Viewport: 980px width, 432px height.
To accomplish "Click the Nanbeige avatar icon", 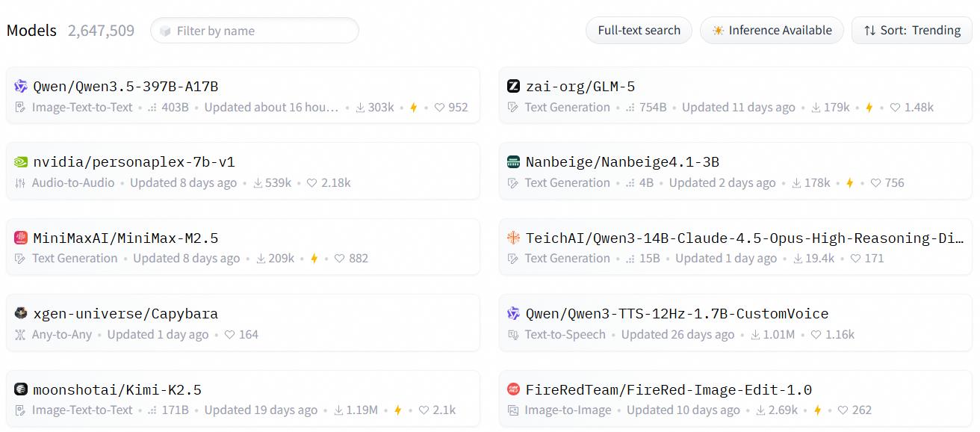I will click(513, 162).
